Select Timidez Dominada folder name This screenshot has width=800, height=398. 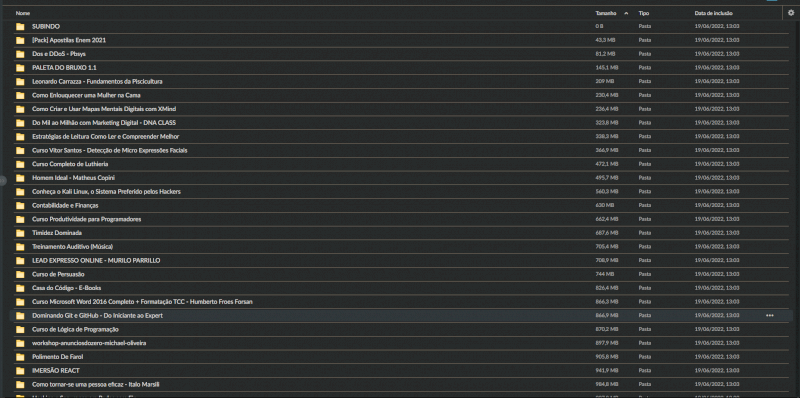tap(57, 233)
